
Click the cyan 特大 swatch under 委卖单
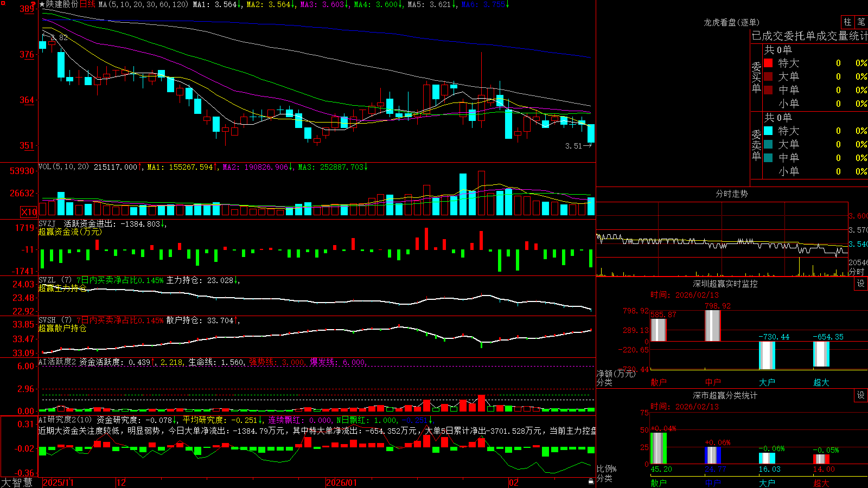[x=768, y=131]
